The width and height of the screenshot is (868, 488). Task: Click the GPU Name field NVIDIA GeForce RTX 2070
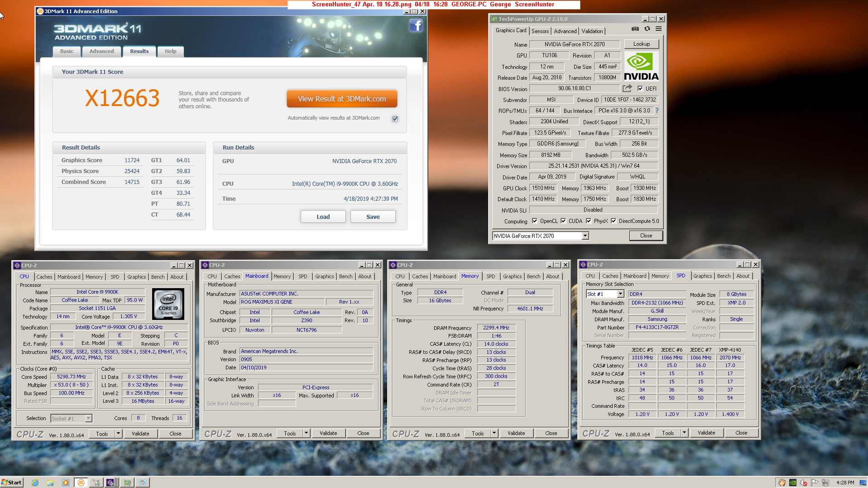[574, 44]
